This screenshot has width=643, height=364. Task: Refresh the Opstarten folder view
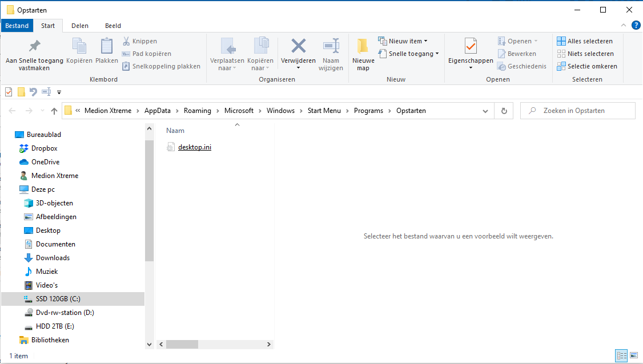point(504,111)
